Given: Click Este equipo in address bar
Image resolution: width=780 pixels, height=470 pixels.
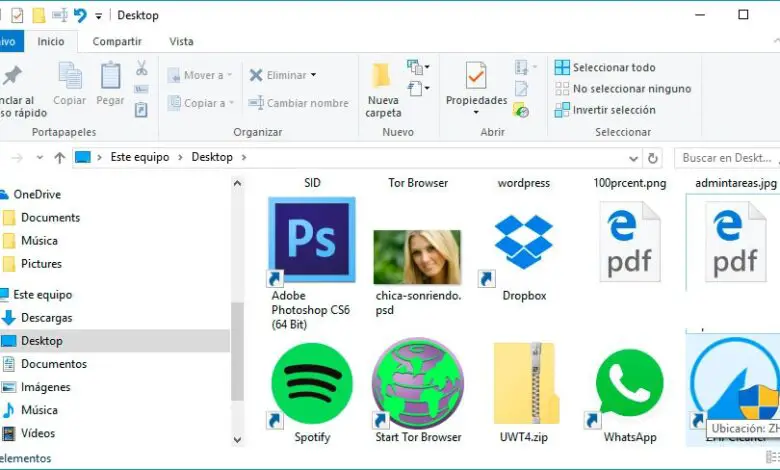Looking at the screenshot, I should (140, 157).
